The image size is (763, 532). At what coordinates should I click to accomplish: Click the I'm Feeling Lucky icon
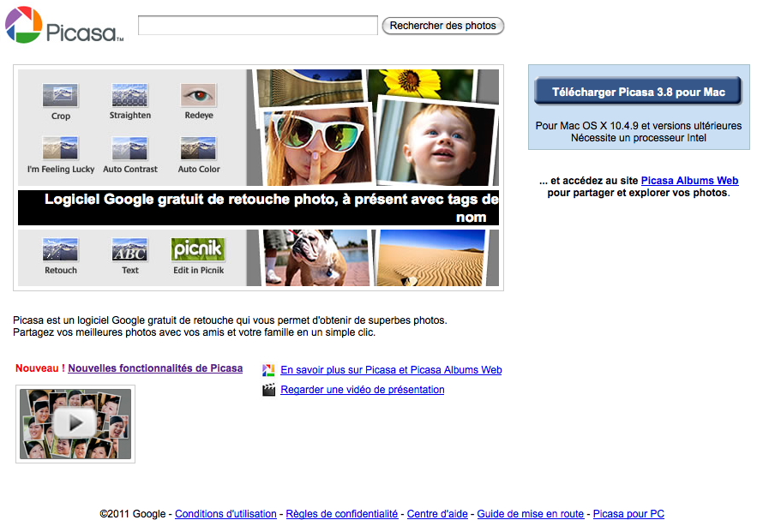click(x=61, y=148)
